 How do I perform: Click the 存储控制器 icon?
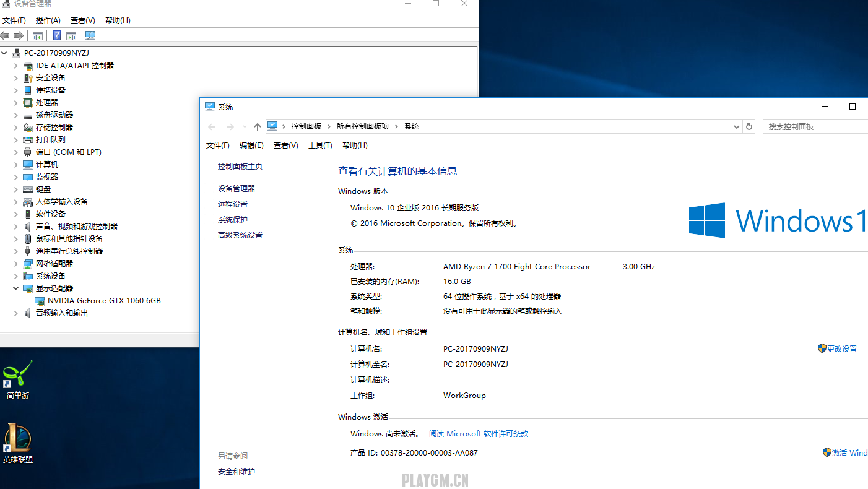(28, 128)
